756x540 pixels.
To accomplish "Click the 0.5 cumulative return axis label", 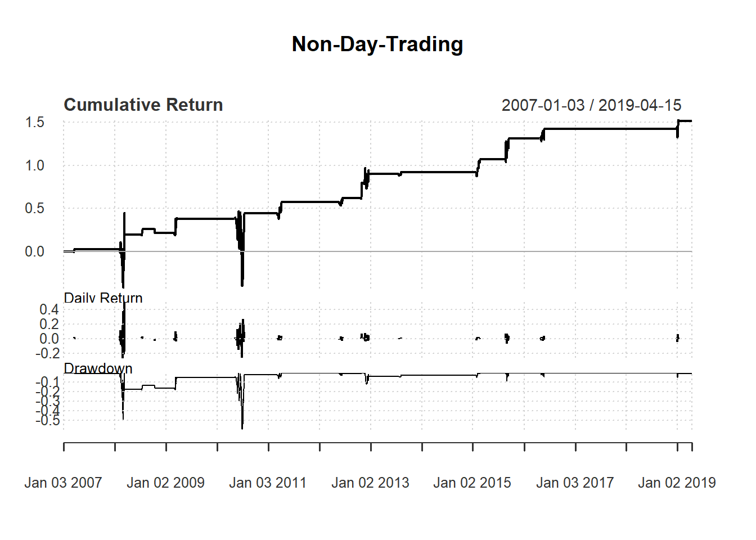I will coord(34,209).
